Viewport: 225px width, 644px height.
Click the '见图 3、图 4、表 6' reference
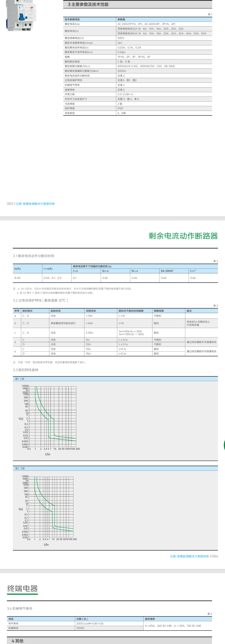click(x=128, y=99)
